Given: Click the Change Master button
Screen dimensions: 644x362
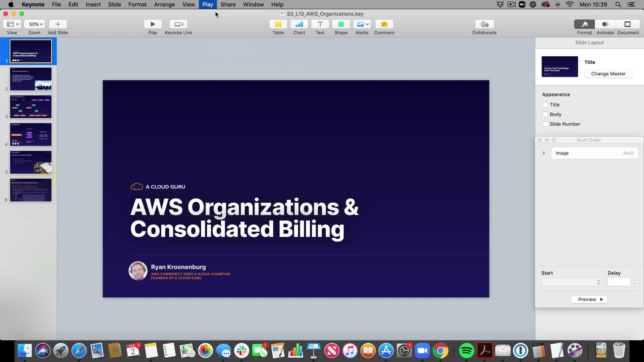Looking at the screenshot, I should click(608, 74).
